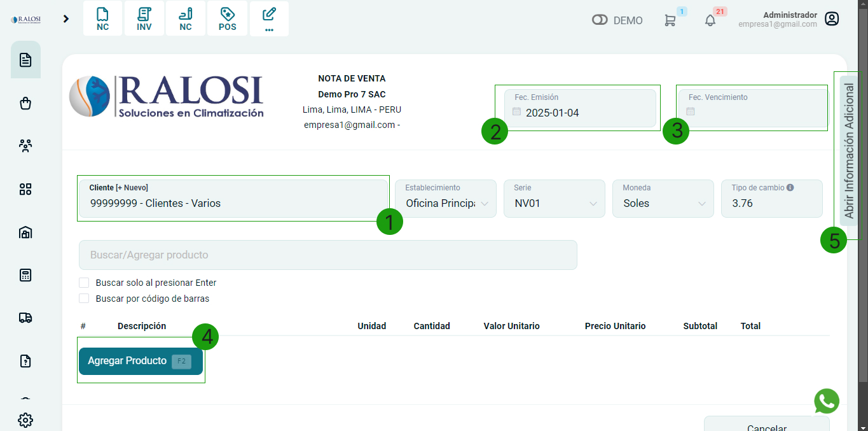Open the shopping bag sidebar icon
This screenshot has width=868, height=431.
tap(25, 103)
